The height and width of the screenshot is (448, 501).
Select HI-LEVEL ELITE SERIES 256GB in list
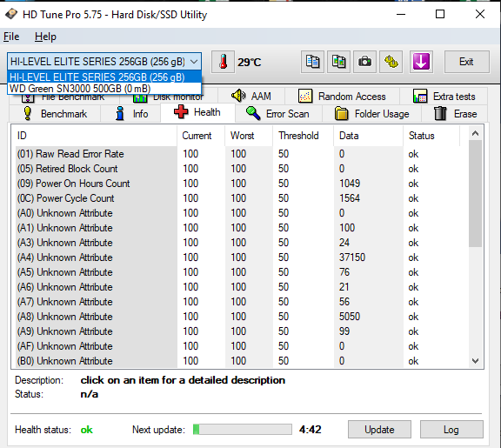pyautogui.click(x=104, y=77)
